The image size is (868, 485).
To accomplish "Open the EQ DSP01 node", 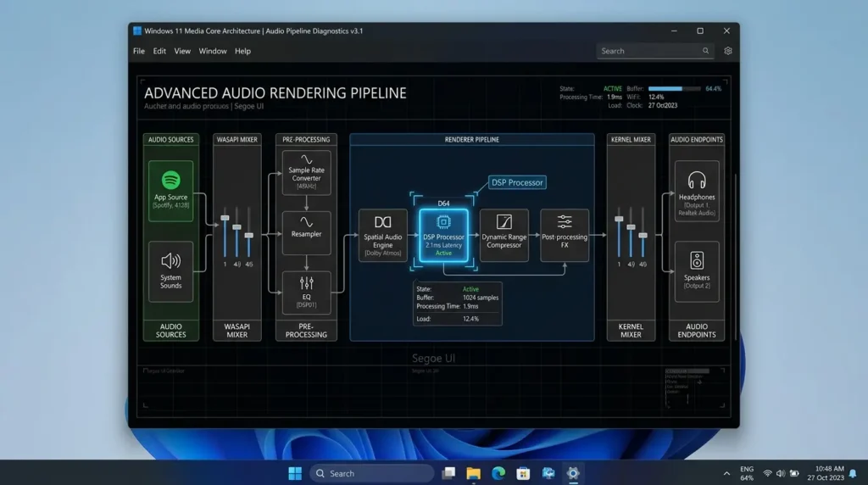I will pyautogui.click(x=306, y=293).
